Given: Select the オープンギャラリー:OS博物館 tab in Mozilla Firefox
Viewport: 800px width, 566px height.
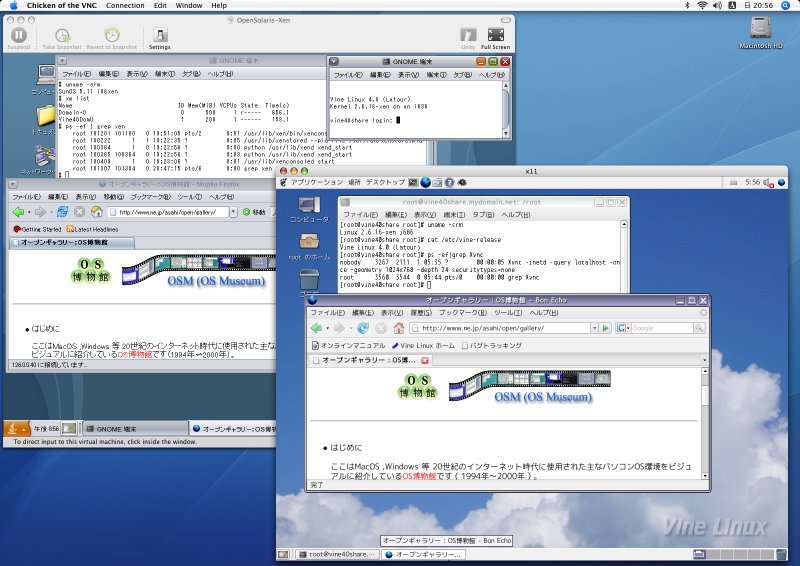Looking at the screenshot, I should tap(70, 242).
